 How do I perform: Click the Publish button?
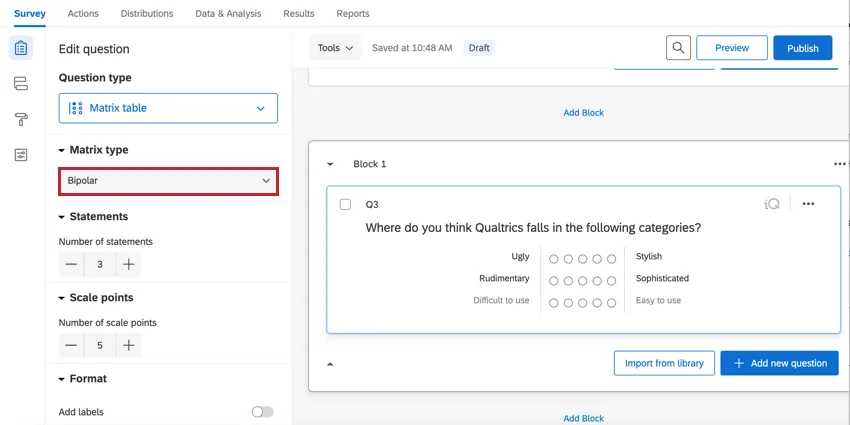[802, 48]
